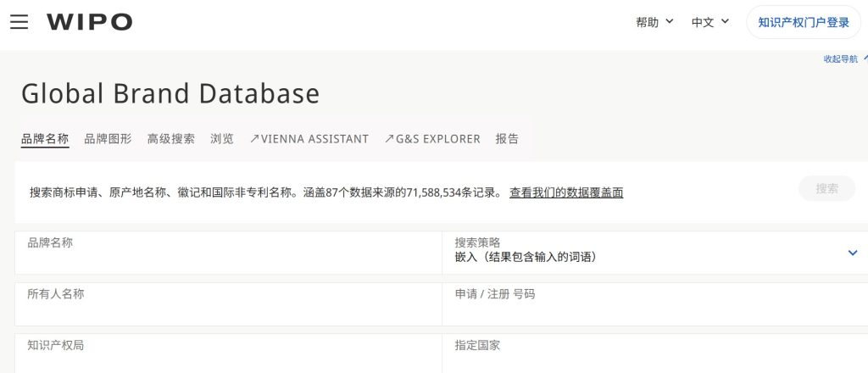
Task: Click the 申请 / 注册 号码 number field
Action: pos(653,308)
